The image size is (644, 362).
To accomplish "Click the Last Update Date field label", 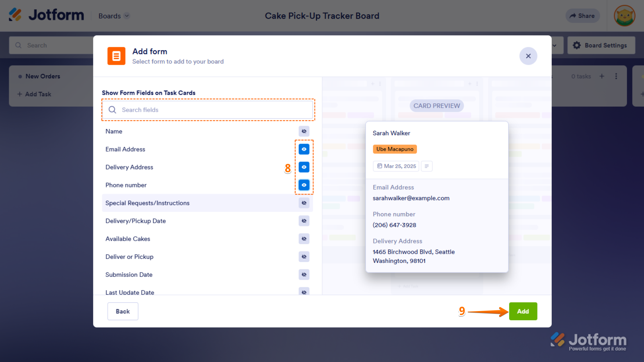I will point(130,292).
